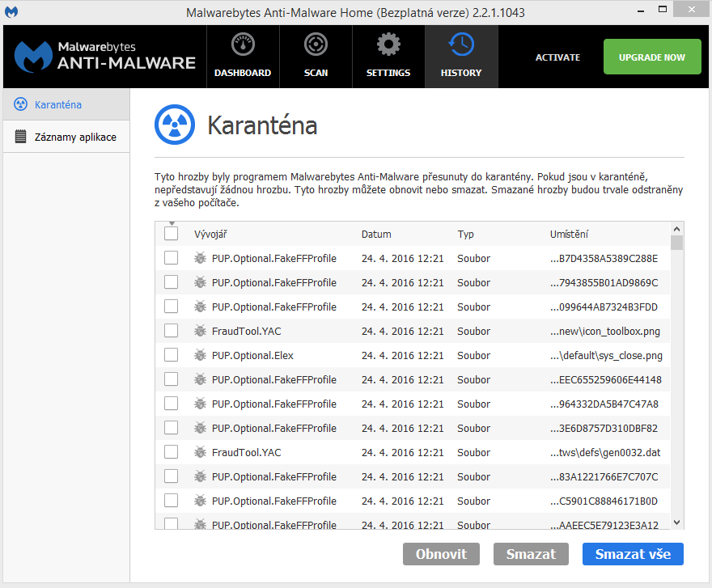Click the bug icon in row 7943855B01AD9869C
The width and height of the screenshot is (712, 588).
pyautogui.click(x=201, y=282)
